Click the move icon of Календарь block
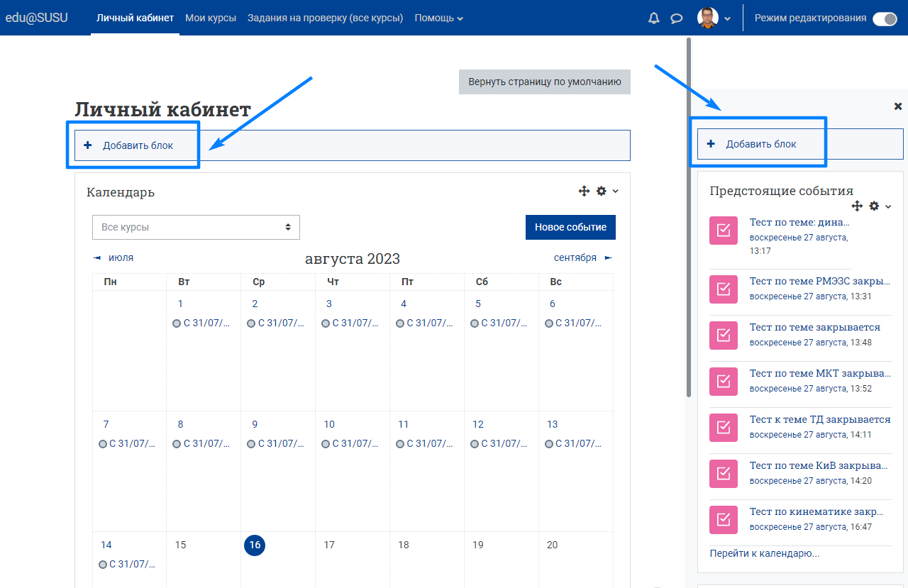This screenshot has height=588, width=908. tap(585, 191)
